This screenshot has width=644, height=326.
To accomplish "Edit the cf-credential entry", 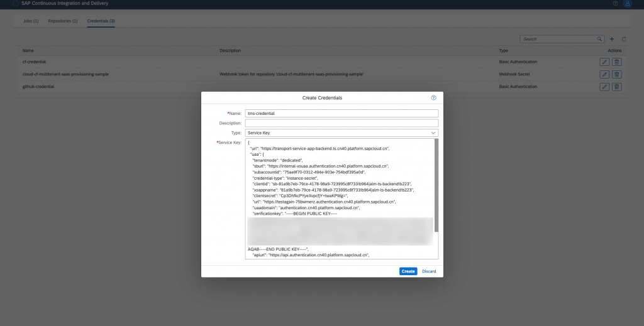I will click(x=604, y=62).
